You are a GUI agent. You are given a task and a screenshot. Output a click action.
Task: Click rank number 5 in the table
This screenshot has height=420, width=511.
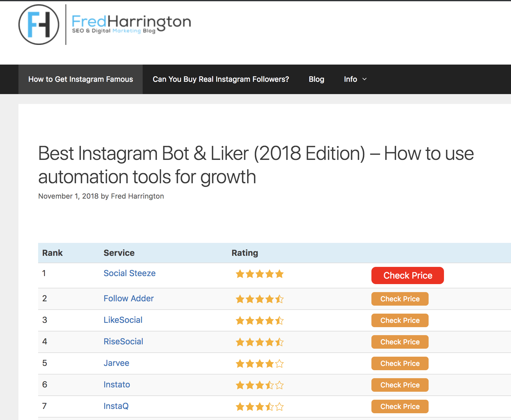(45, 363)
